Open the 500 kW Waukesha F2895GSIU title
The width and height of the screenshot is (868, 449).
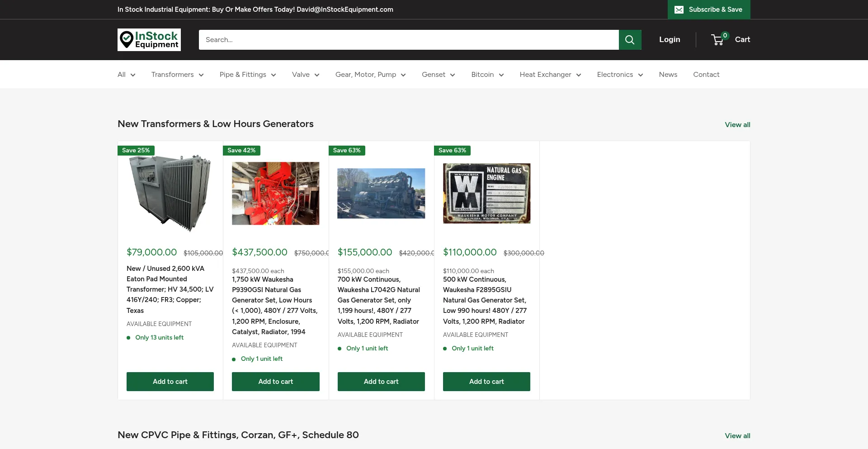pos(485,300)
